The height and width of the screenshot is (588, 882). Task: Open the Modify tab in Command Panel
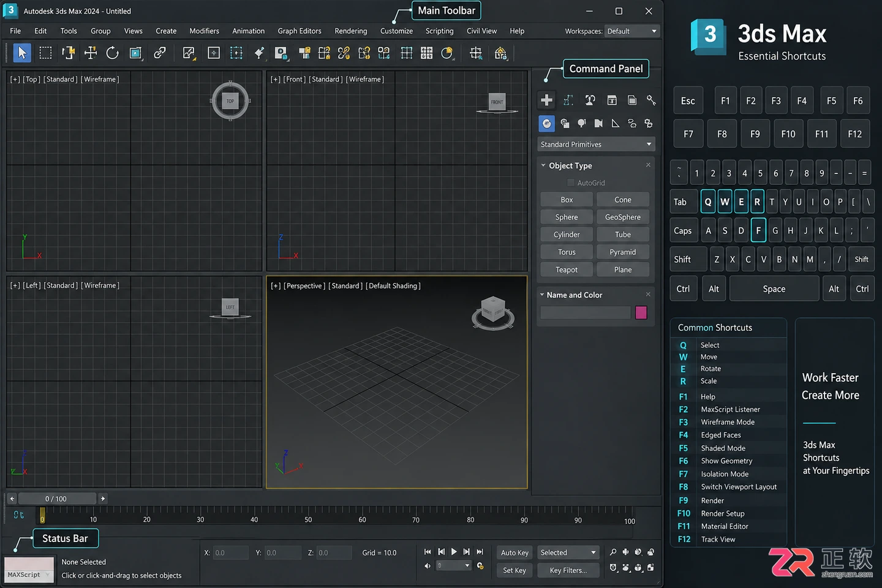[x=568, y=100]
